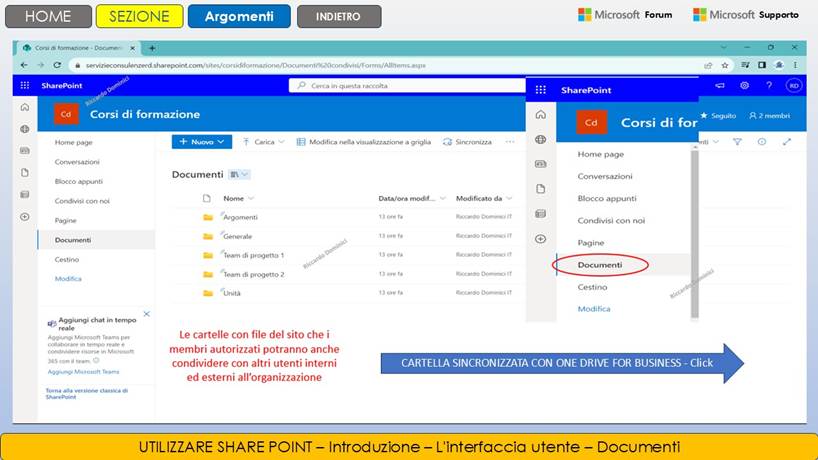Select Home page in the main left navigation
818x460 pixels.
click(74, 142)
